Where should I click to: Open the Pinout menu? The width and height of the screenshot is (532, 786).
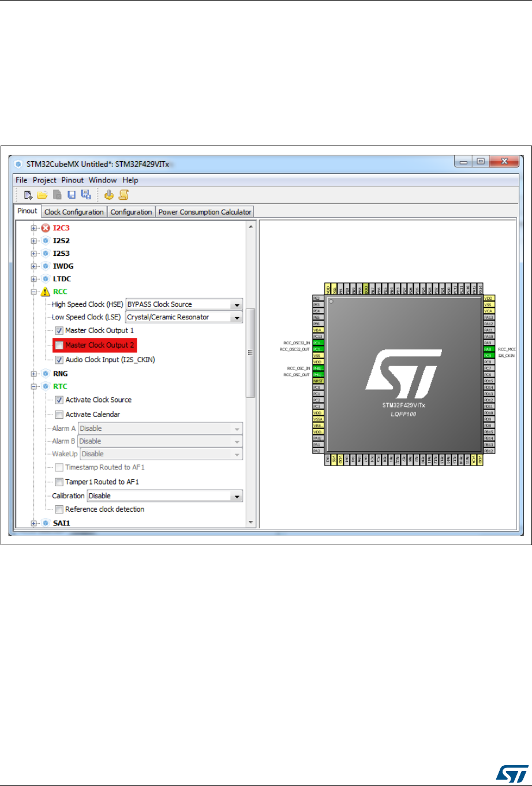coord(73,180)
